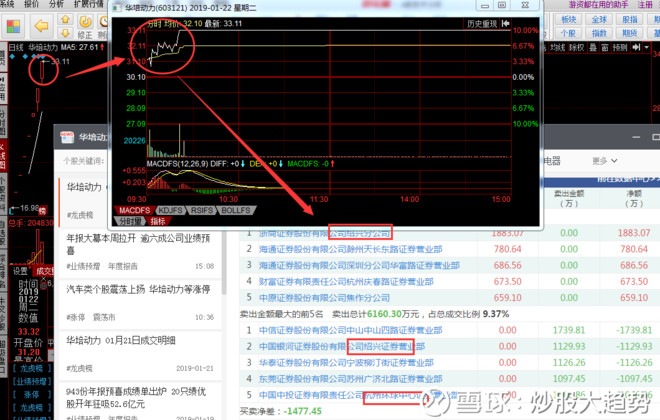This screenshot has width=660, height=420.
Task: Open the 扩展行情 menu
Action: pyautogui.click(x=89, y=4)
